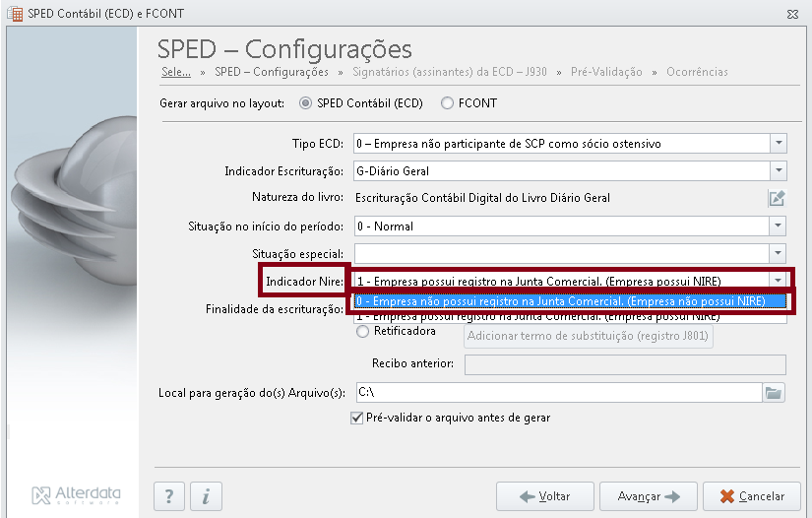
Task: Click the edit icon beside Natureza do livro
Action: (777, 198)
